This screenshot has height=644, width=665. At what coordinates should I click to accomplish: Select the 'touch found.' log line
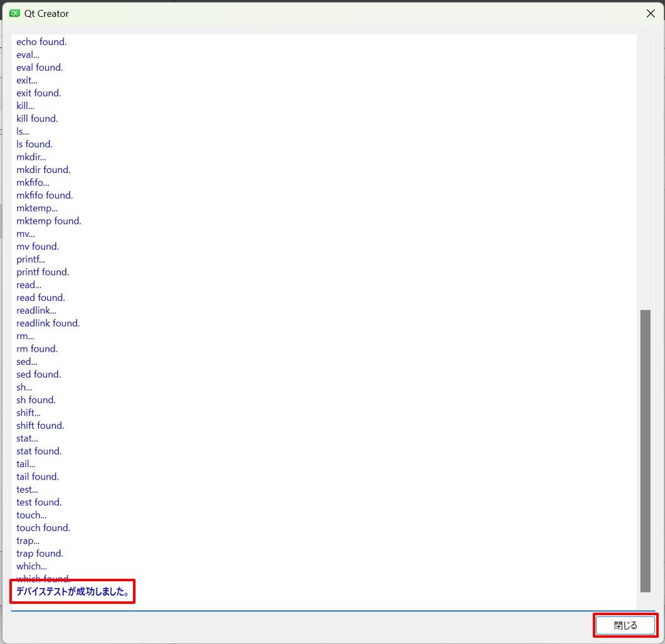tap(43, 528)
